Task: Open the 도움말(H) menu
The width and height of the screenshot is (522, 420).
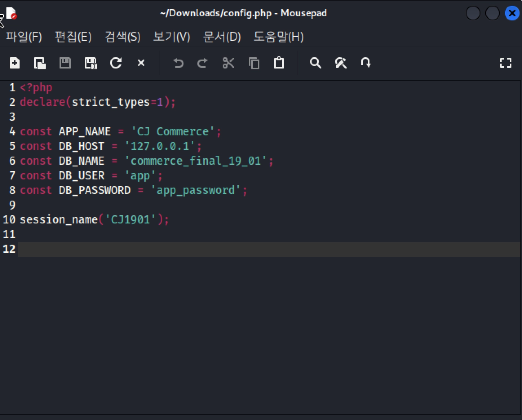Action: (279, 37)
